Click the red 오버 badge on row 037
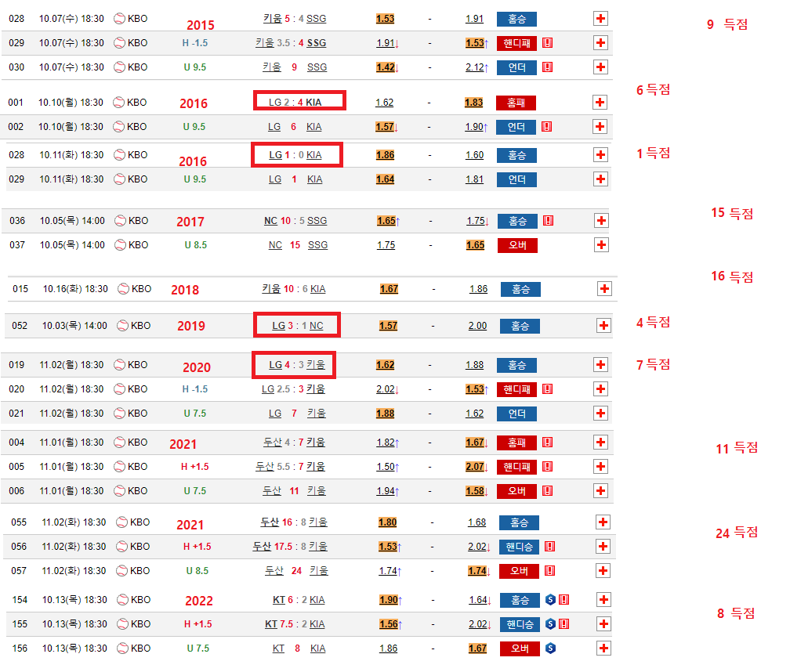This screenshot has width=790, height=672. pyautogui.click(x=516, y=245)
